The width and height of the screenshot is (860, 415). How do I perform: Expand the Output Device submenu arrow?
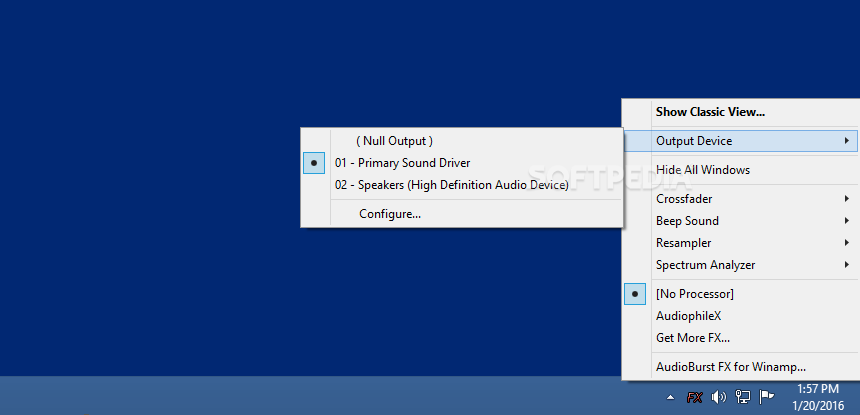(847, 141)
